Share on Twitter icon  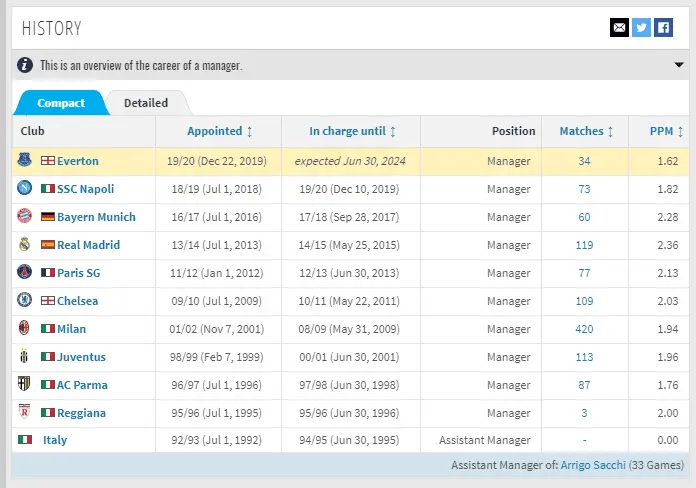[x=641, y=28]
